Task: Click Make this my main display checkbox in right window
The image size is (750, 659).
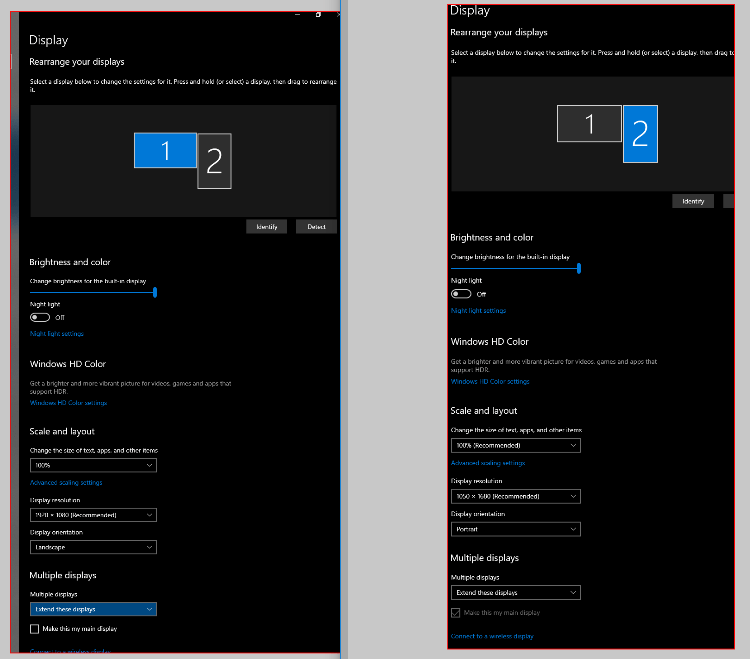Action: pos(455,613)
